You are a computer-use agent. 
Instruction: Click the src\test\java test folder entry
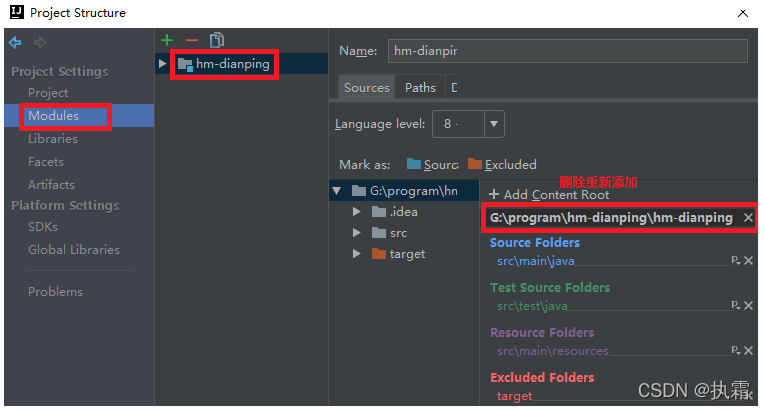[532, 306]
